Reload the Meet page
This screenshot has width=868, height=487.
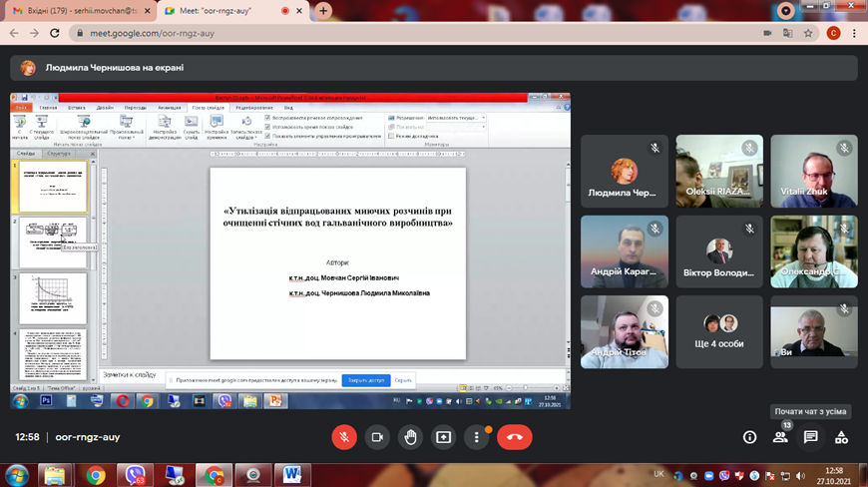(x=54, y=33)
